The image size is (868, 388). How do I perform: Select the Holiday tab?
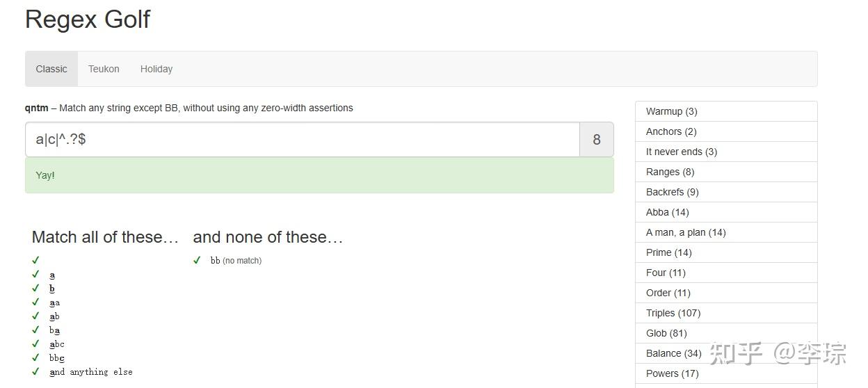156,69
